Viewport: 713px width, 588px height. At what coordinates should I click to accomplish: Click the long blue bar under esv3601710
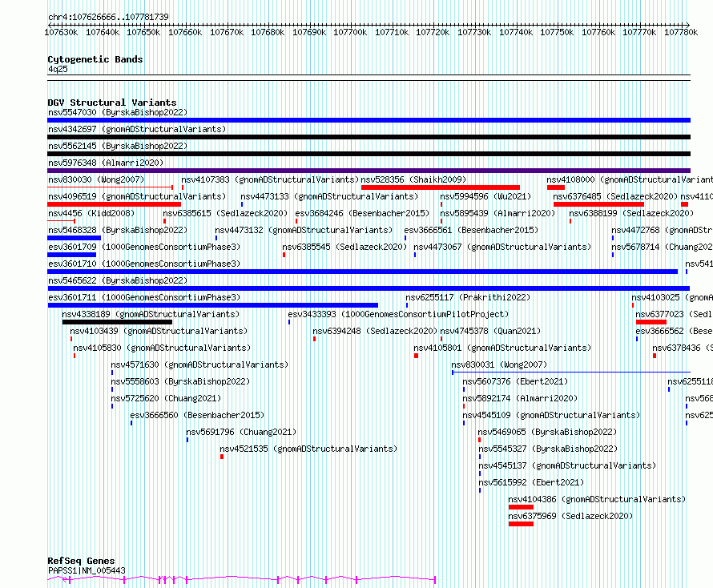tap(362, 272)
